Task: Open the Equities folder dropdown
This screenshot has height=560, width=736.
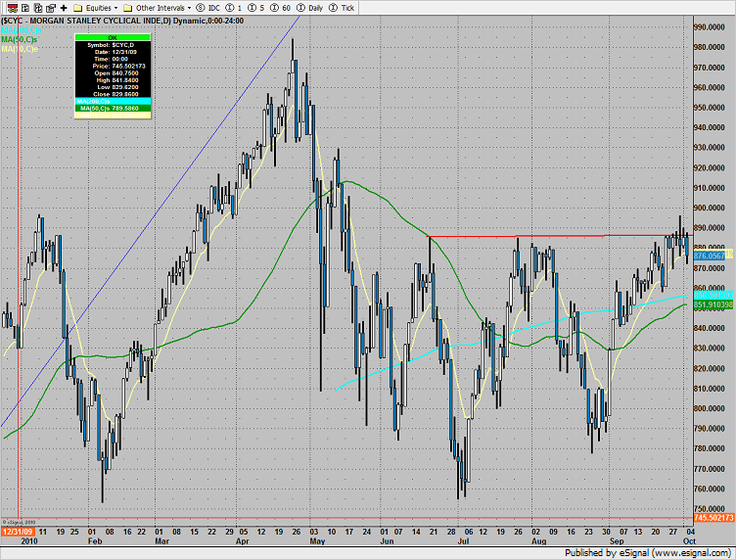Action: coord(96,8)
